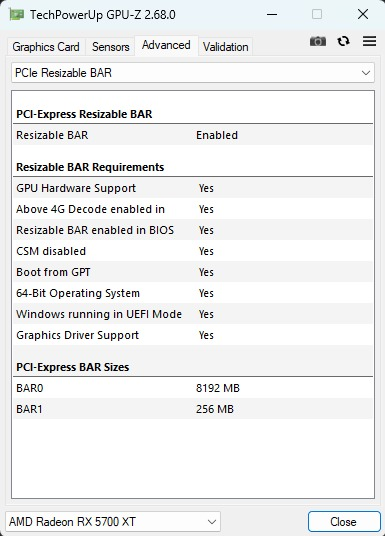Click the refresh arrows icon
The width and height of the screenshot is (385, 536).
coord(343,41)
